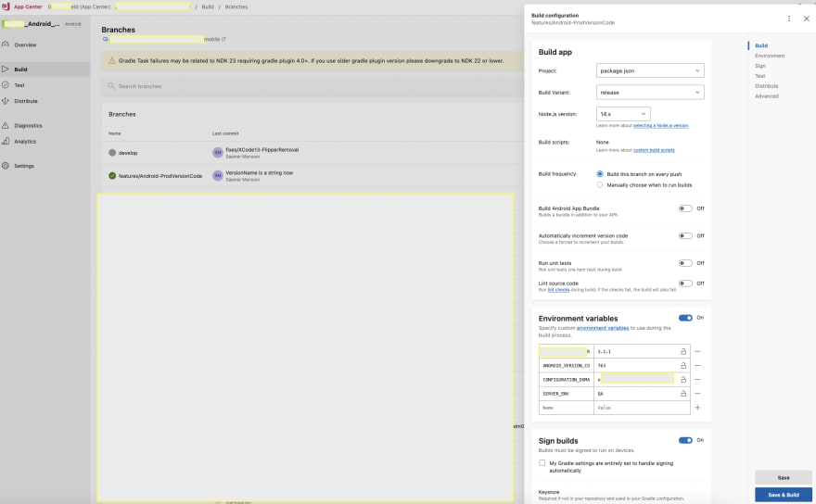Click the App Center logo icon
Image resolution: width=816 pixels, height=504 pixels.
point(6,6)
